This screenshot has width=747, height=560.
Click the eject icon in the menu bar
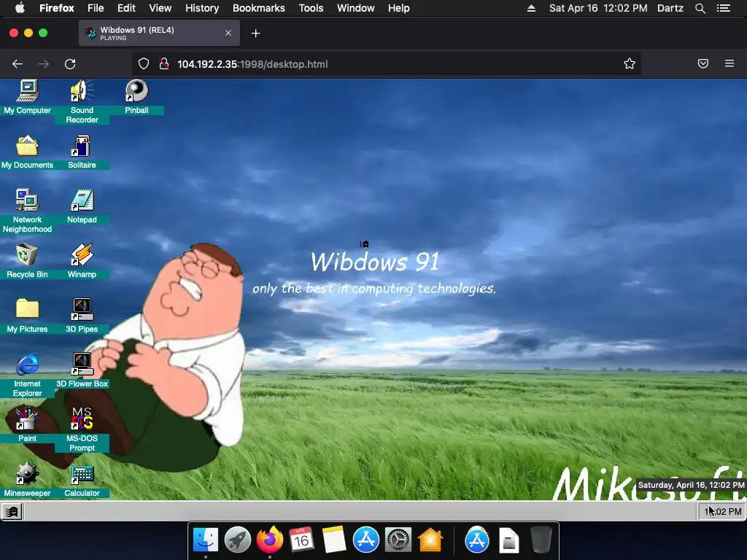pyautogui.click(x=531, y=8)
